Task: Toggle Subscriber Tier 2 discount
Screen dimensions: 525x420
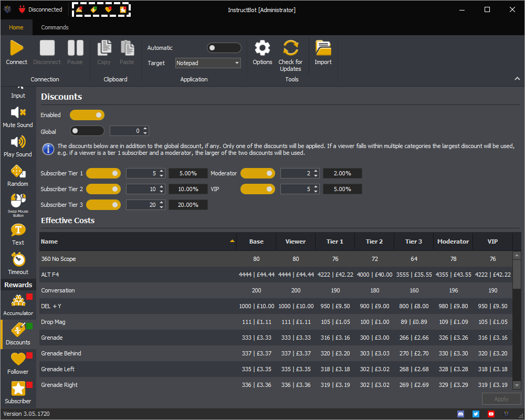Action: (x=103, y=189)
